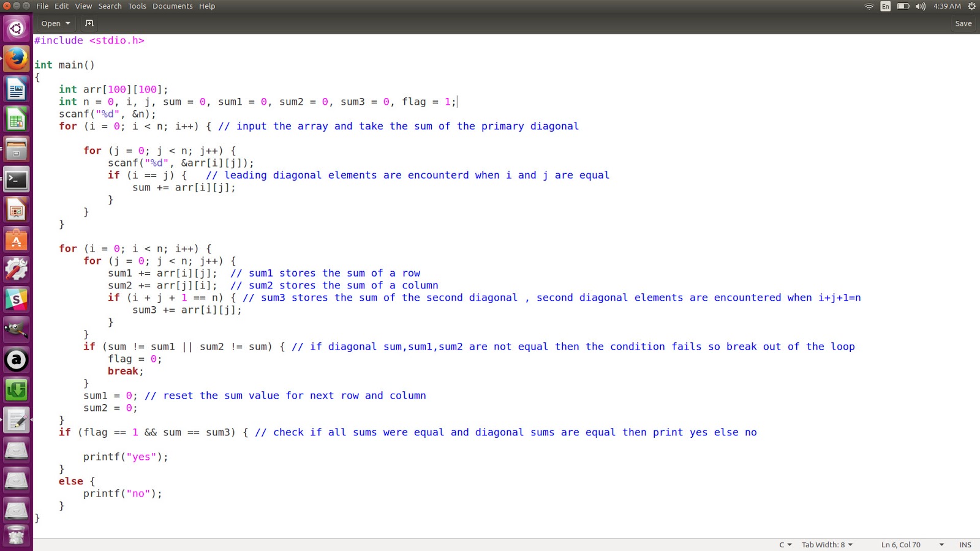Launch the Terminal from the dock
Screen dimensions: 980x551
point(17,179)
